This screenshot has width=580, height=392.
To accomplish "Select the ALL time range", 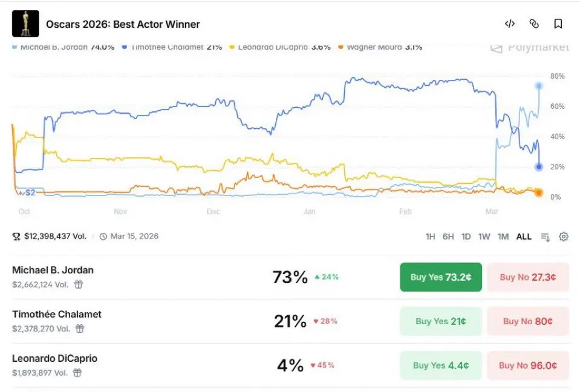I will click(x=524, y=237).
